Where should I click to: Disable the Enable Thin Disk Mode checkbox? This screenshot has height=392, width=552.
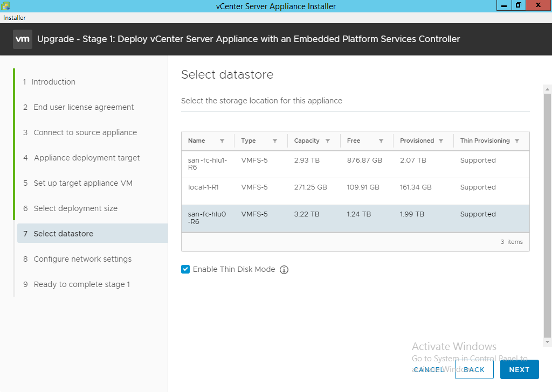[x=185, y=269]
